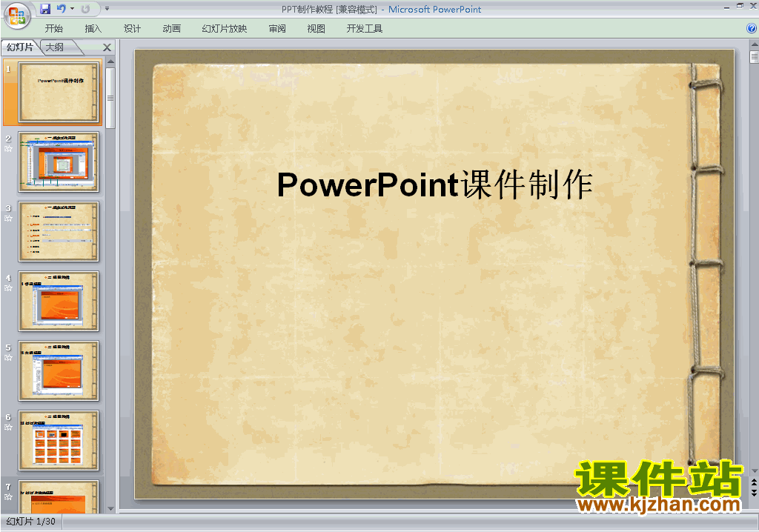Viewport: 759px width, 532px height.
Task: Open the 幻灯片放映 ribbon tab
Action: click(x=224, y=29)
